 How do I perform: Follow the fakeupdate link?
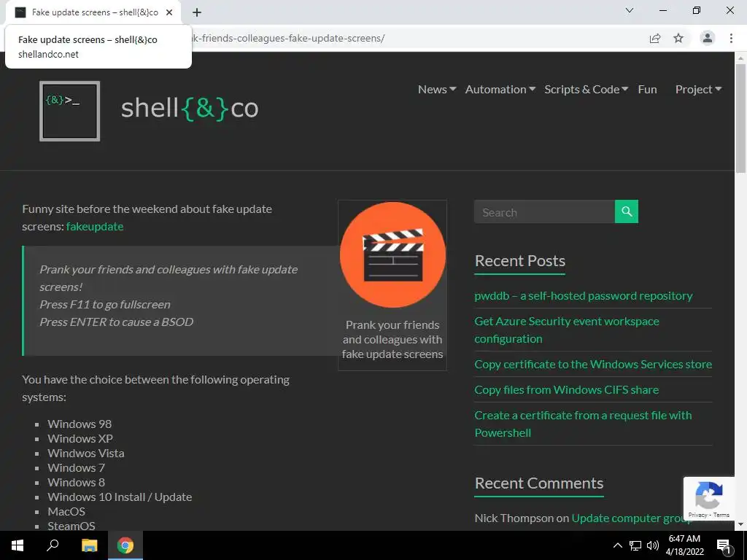[x=95, y=226]
